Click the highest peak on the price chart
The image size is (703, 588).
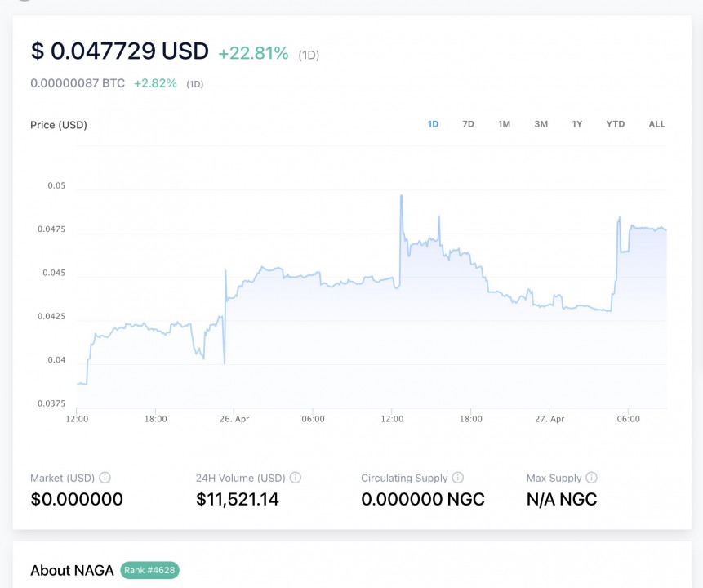pyautogui.click(x=401, y=196)
